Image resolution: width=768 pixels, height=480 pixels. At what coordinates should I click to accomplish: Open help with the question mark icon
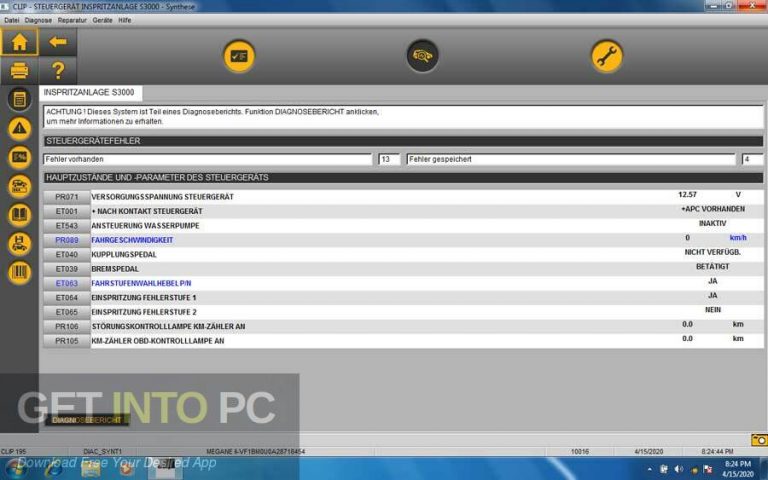[57, 71]
